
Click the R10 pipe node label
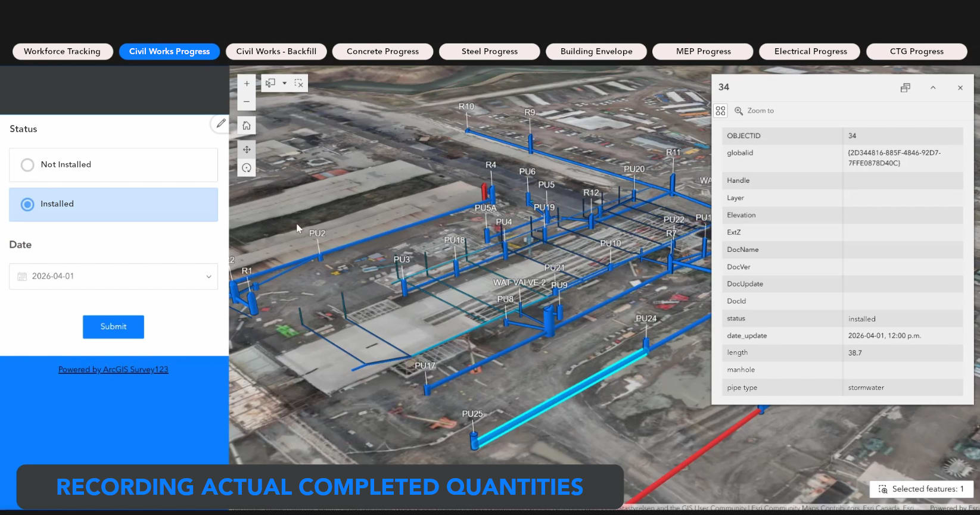click(x=466, y=107)
